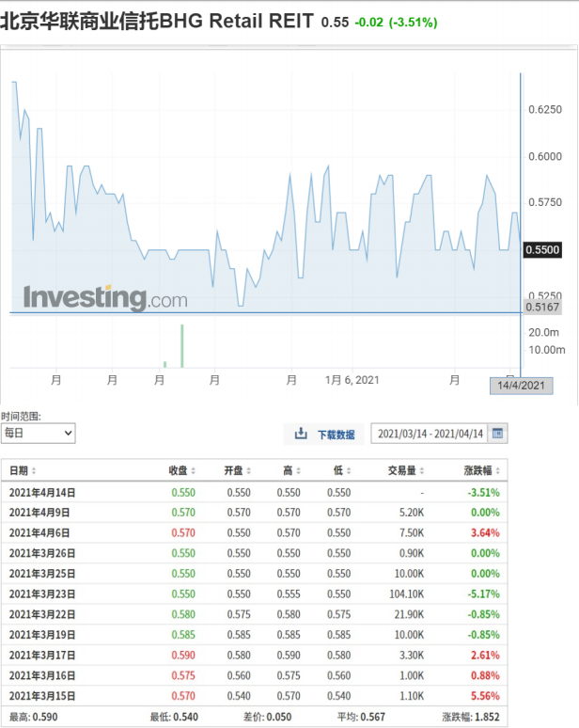Sort table by 开盘 column arrows
Image resolution: width=579 pixels, height=728 pixels.
coord(249,471)
